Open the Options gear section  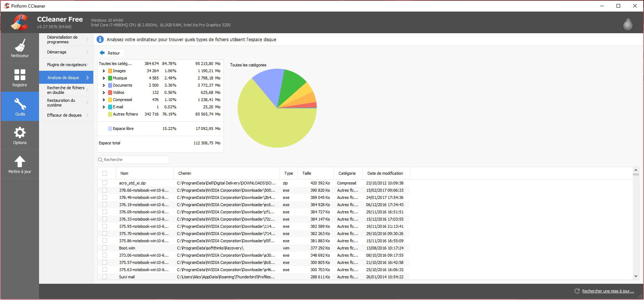point(20,135)
